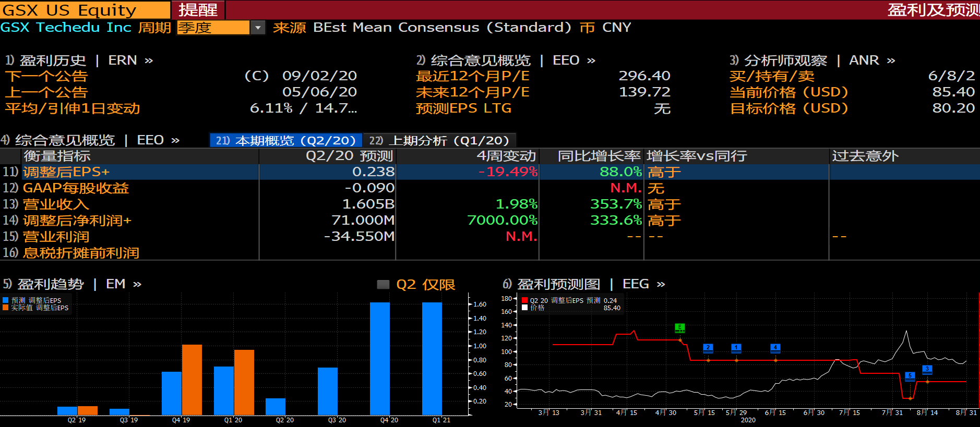Click blue marker 3 on forecast chart
This screenshot has width=980, height=427.
[x=927, y=369]
